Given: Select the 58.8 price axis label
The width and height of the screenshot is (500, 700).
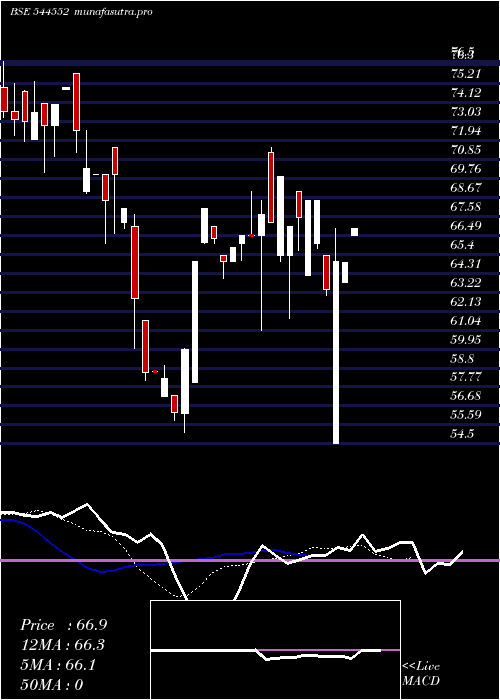Looking at the screenshot, I should coord(463,359).
